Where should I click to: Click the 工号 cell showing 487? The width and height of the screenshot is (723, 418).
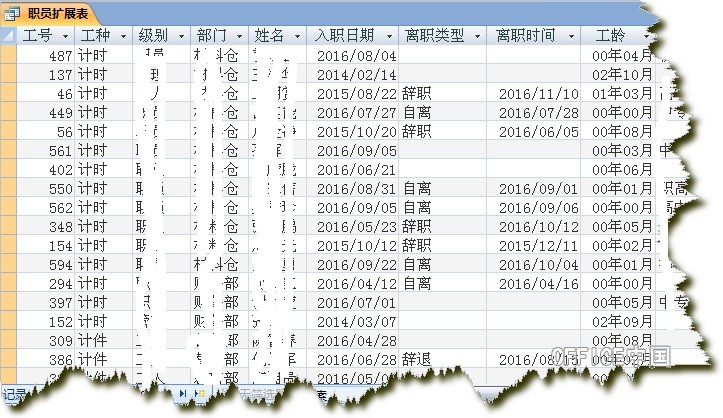click(x=45, y=55)
